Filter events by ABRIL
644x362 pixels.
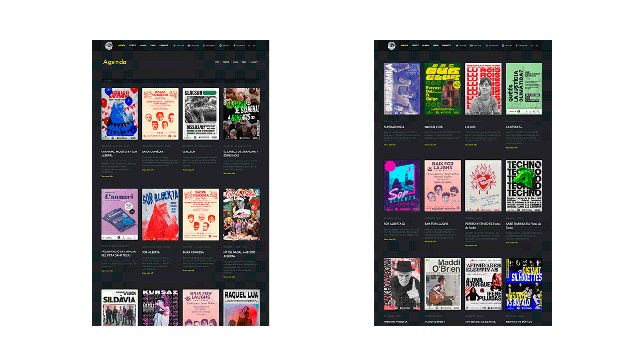pos(244,62)
